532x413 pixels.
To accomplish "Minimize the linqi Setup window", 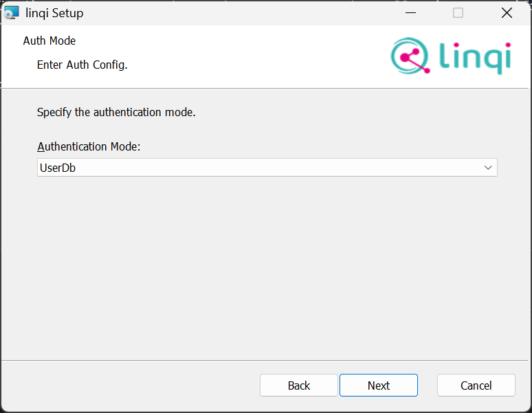I will [x=410, y=13].
